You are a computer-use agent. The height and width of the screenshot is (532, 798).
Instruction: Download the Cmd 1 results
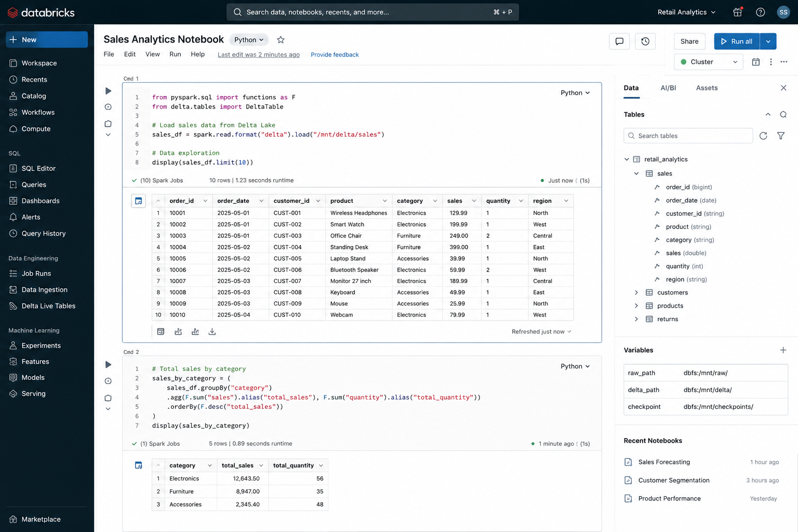(212, 331)
